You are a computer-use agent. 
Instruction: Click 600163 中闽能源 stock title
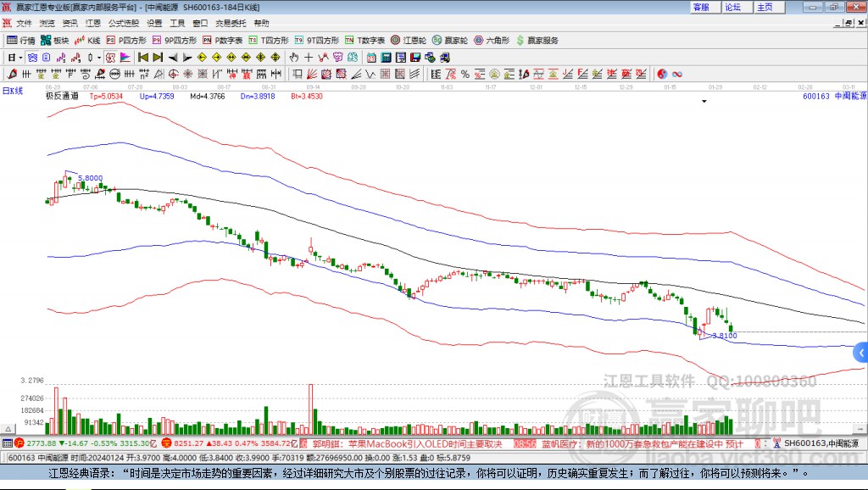click(835, 96)
